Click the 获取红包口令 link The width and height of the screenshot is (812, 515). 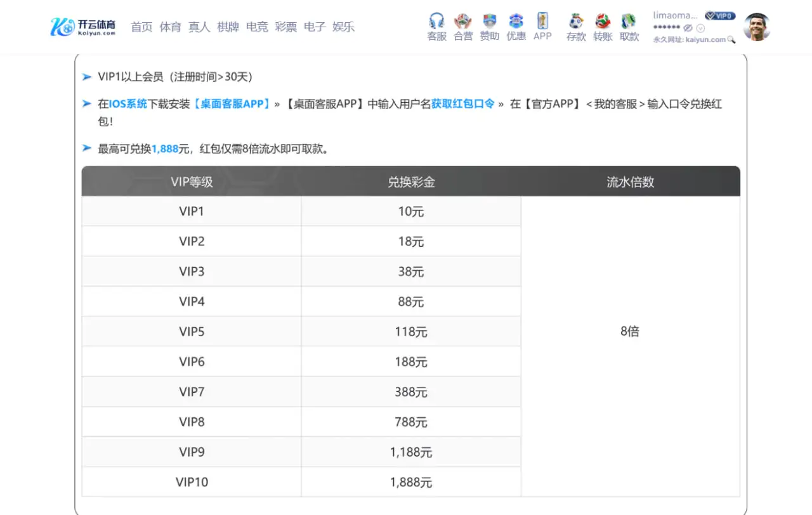pos(463,104)
